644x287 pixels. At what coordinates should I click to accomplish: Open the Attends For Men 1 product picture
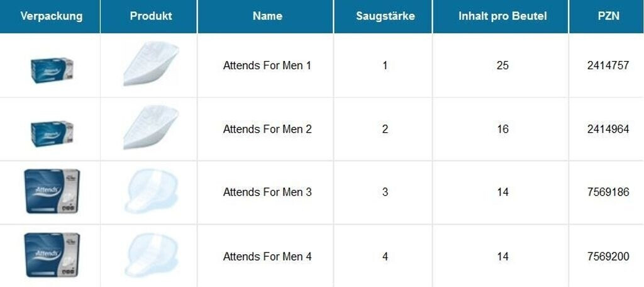point(150,64)
